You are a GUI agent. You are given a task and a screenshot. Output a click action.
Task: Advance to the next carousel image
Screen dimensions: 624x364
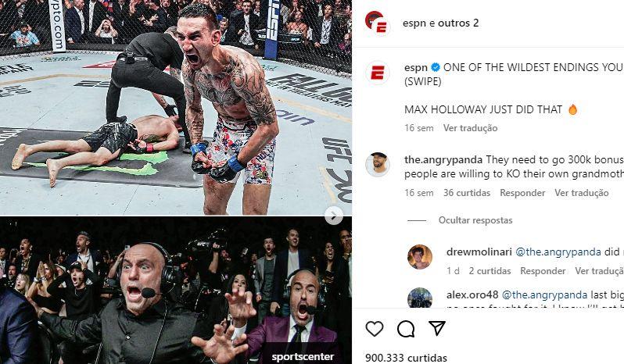click(333, 216)
